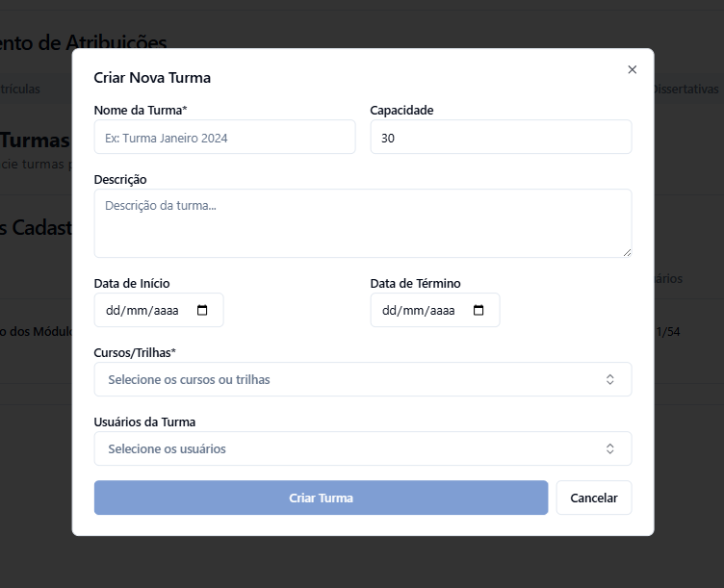The width and height of the screenshot is (724, 588).
Task: Click the Descrição textarea resize handle
Action: click(627, 252)
